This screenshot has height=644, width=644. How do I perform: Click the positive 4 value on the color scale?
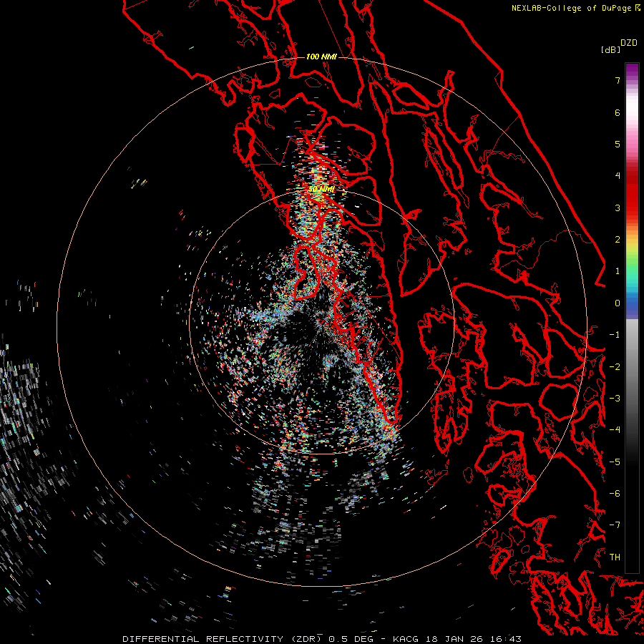click(618, 176)
